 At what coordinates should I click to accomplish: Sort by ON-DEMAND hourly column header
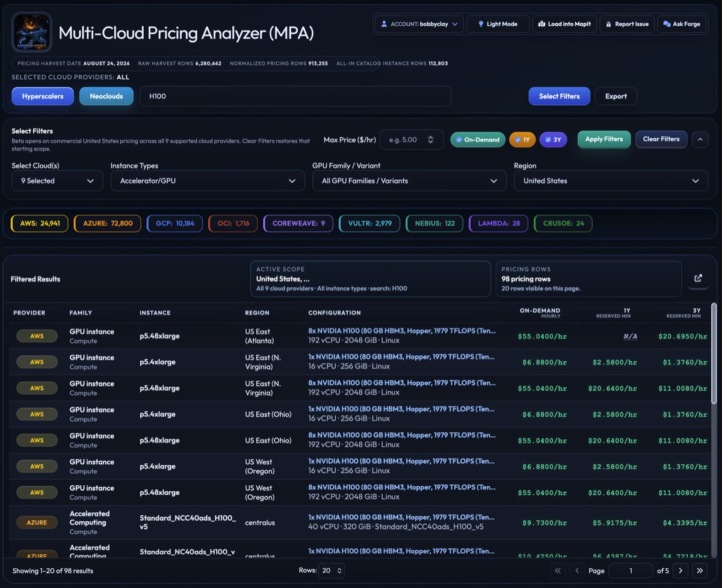pos(540,313)
